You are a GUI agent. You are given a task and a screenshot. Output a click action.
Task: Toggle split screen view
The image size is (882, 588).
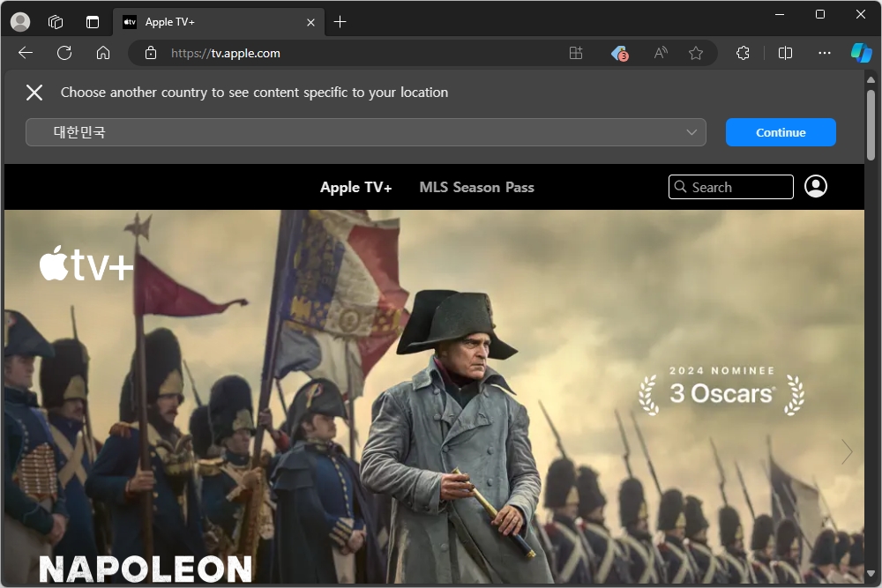click(x=785, y=53)
